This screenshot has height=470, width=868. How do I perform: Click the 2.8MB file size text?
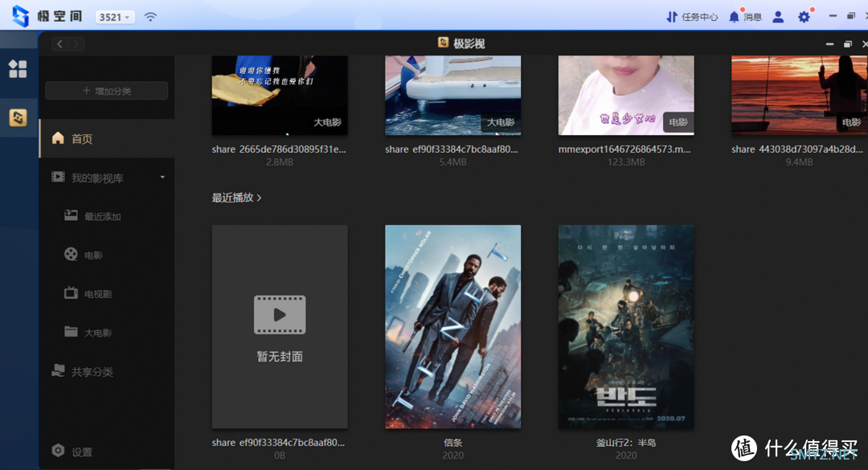coord(280,162)
